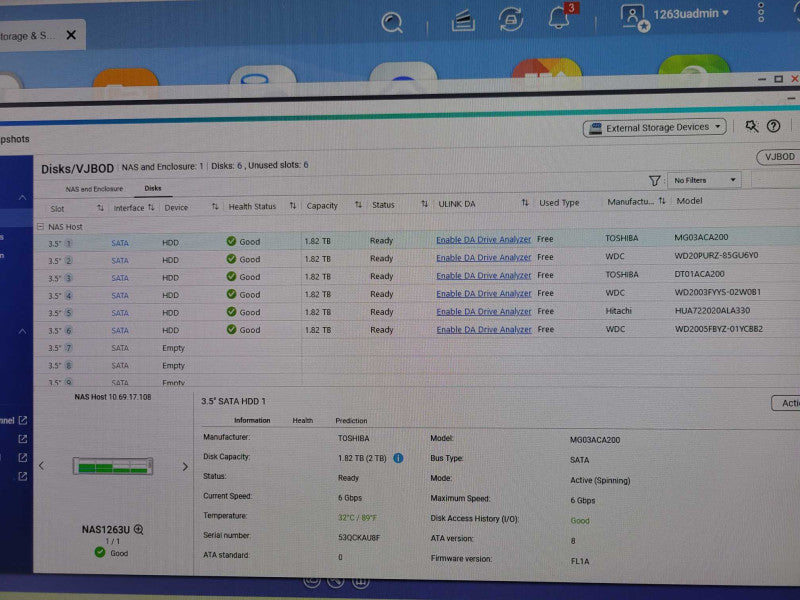
Task: Click Enable DA Drive Analyzer for WD2005FBYZ disk
Action: (483, 330)
